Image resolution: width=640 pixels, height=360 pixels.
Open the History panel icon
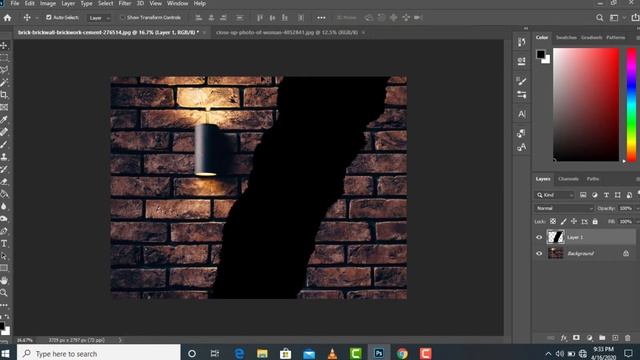tap(521, 42)
